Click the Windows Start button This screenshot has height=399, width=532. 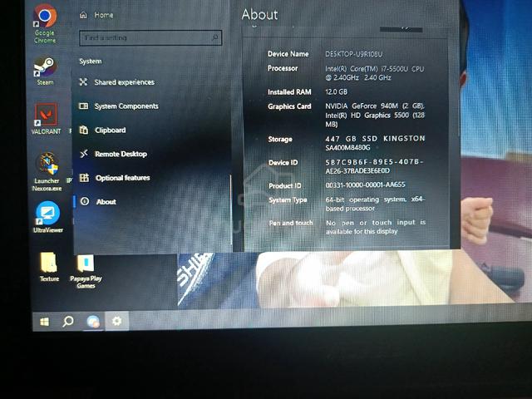44,322
